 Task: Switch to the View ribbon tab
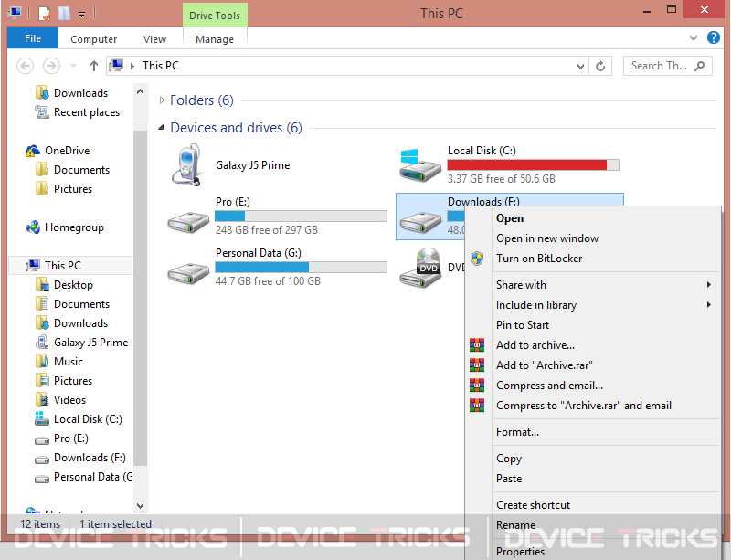pos(154,39)
